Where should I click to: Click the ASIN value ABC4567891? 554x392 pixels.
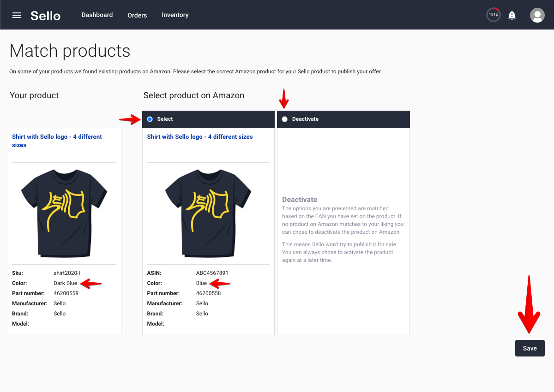click(212, 273)
